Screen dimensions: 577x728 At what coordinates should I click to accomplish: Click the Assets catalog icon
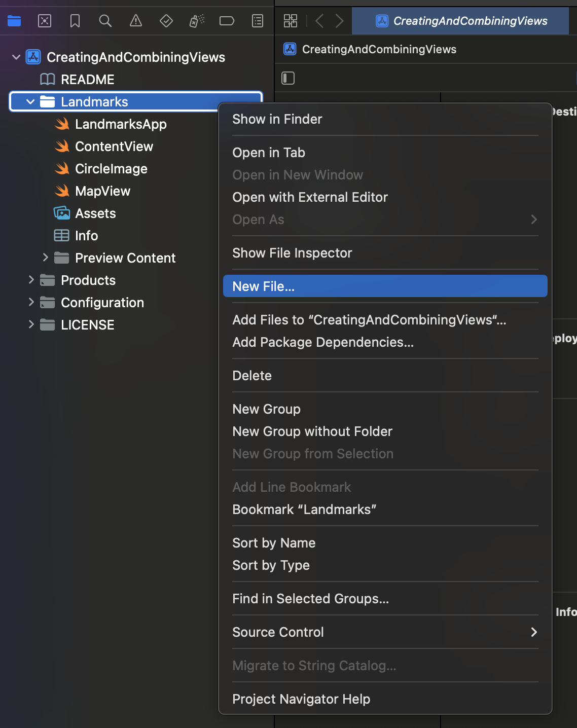click(x=62, y=213)
